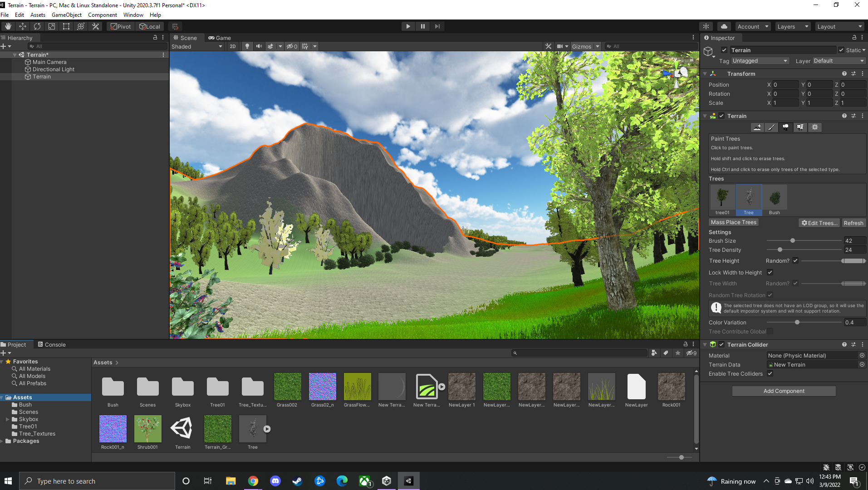Toggle 2D scene view mode
This screenshot has width=868, height=490.
[233, 46]
